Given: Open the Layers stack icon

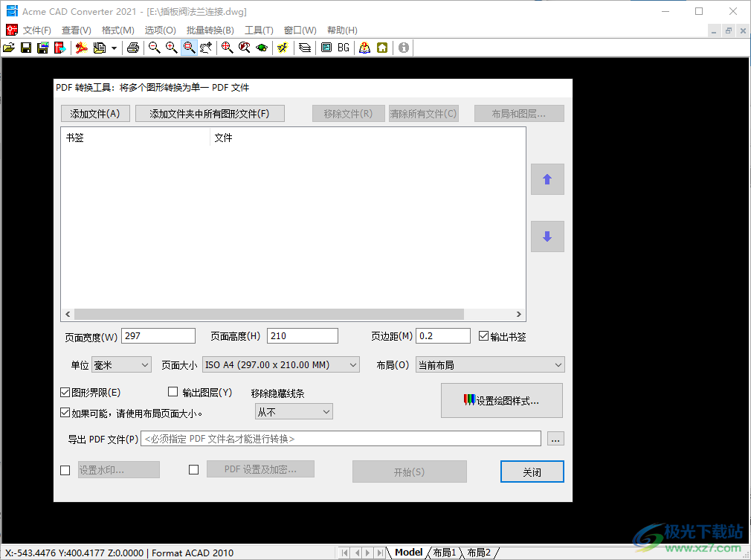Looking at the screenshot, I should click(305, 48).
